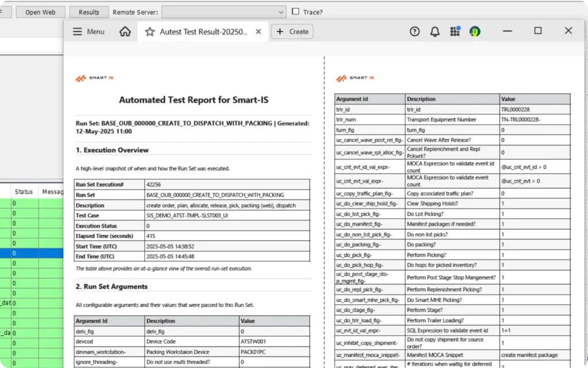
Task: Click the 'Automated Test Report for Smart-IS' heading
Action: [194, 100]
